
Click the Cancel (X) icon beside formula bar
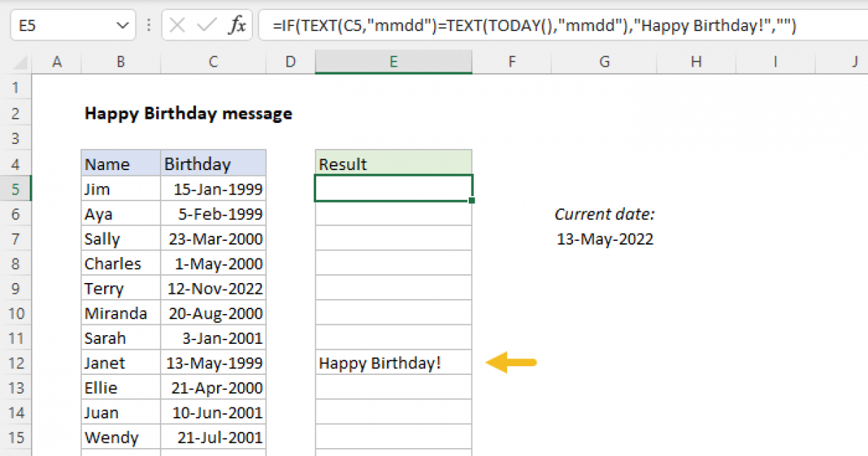coord(176,25)
